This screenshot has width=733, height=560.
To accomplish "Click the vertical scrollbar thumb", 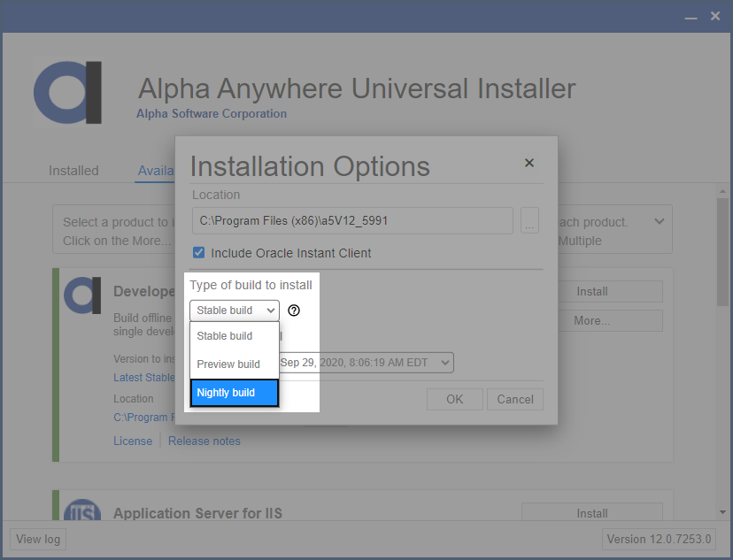I will tap(722, 252).
